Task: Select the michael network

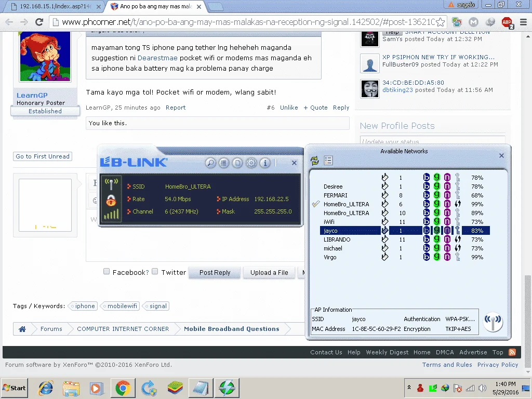Action: [x=405, y=248]
